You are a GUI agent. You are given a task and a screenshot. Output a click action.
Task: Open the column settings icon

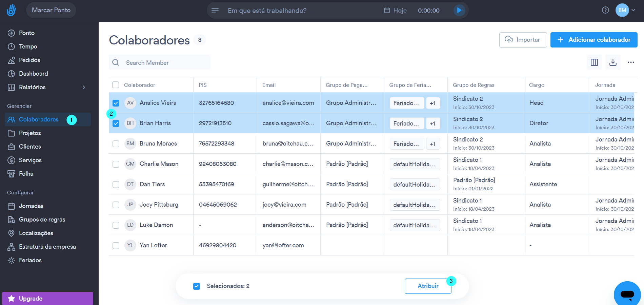click(594, 62)
